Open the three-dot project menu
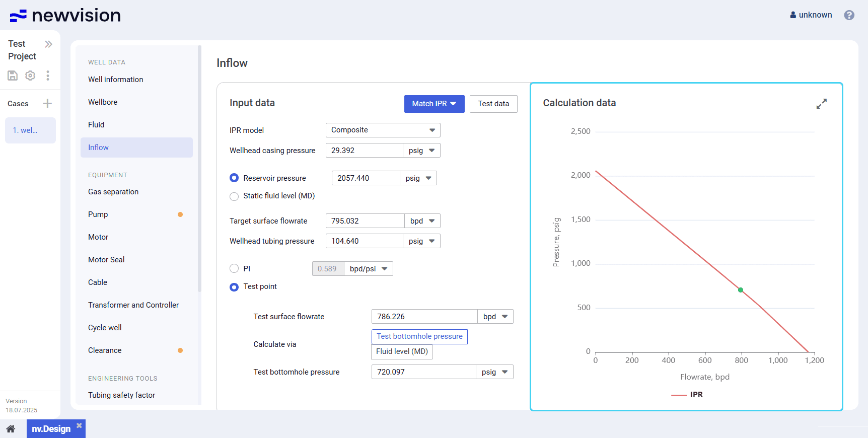868x438 pixels. click(x=48, y=76)
